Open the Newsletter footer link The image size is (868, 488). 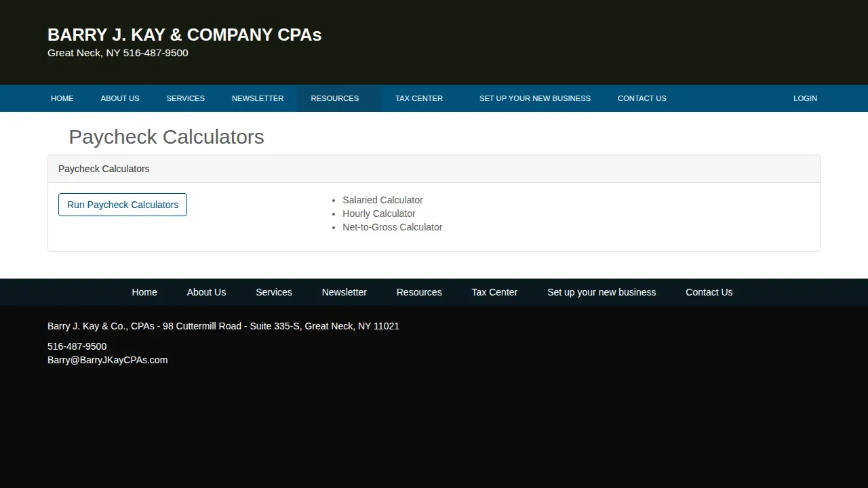(344, 292)
